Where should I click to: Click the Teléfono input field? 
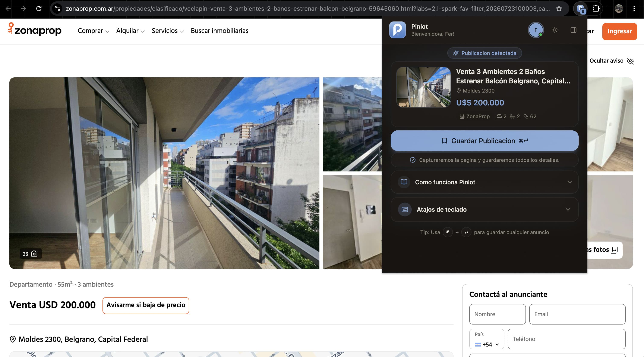[566, 339]
